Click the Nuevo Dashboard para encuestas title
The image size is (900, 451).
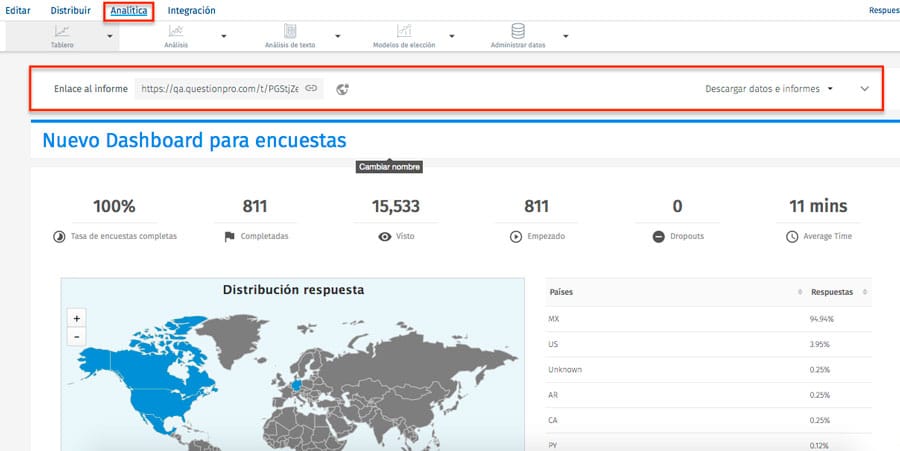click(194, 141)
